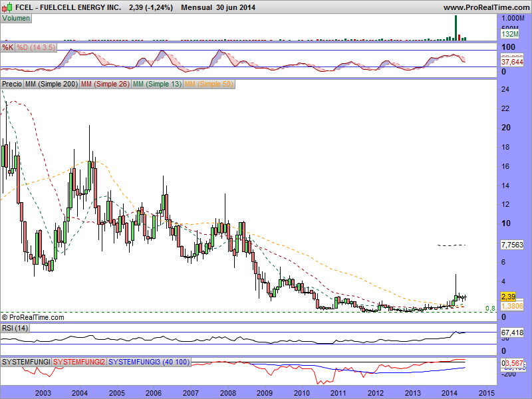This screenshot has width=532, height=399.
Task: Click the 2010 year on time axis
Action: tap(302, 393)
